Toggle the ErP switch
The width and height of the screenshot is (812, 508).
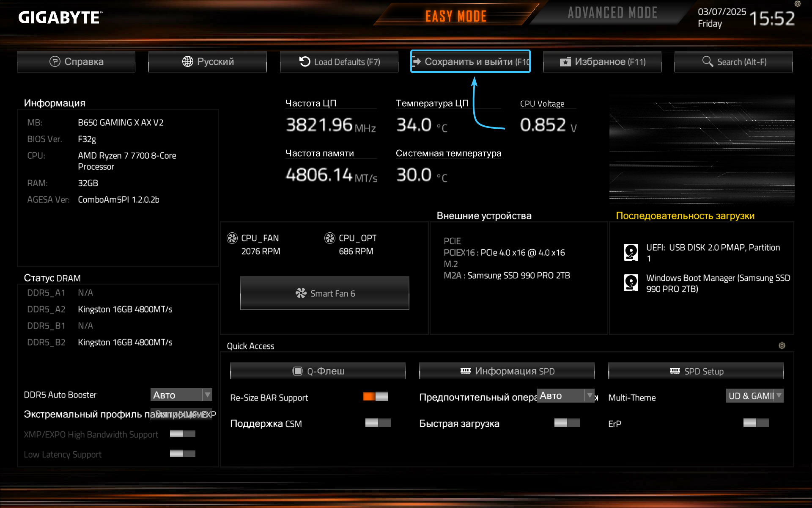click(756, 422)
